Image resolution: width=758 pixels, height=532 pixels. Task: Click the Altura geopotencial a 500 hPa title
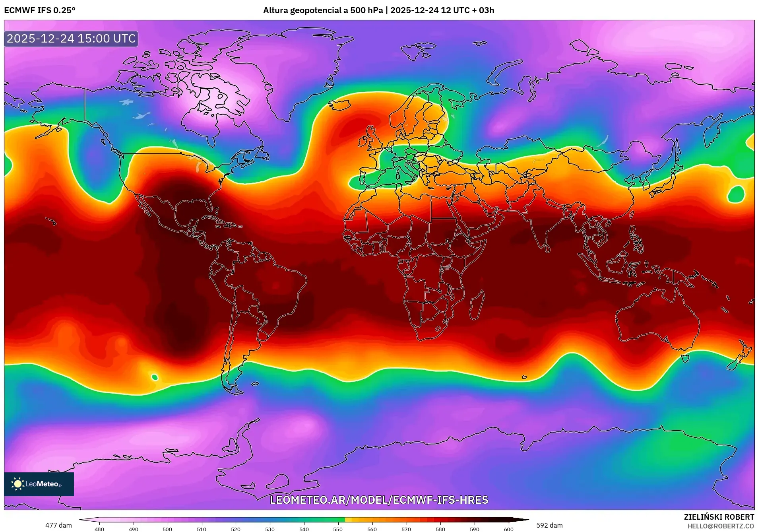pos(378,11)
